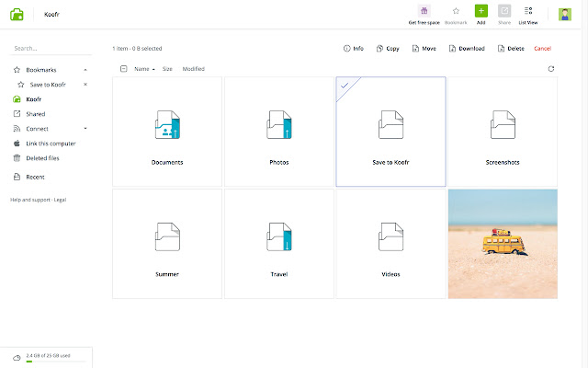
Task: Open Koofr in the sidebar
Action: click(x=34, y=99)
